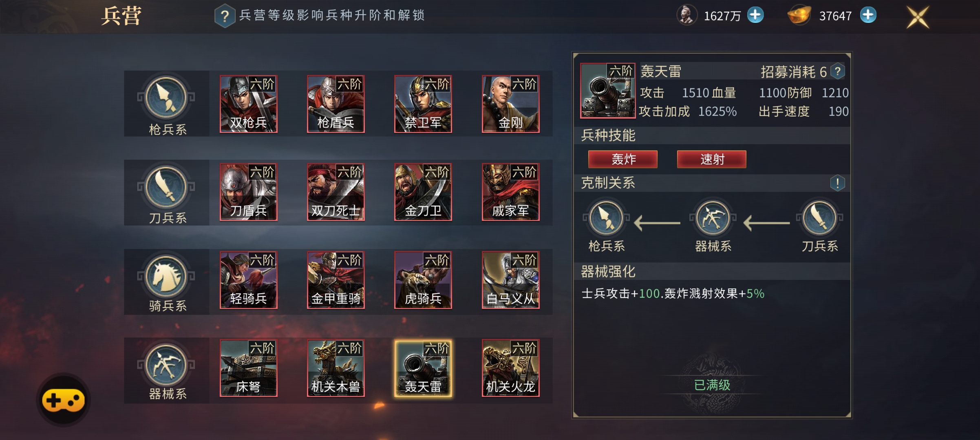Select the 双枪兵 troop icon
The image size is (980, 440).
click(249, 104)
